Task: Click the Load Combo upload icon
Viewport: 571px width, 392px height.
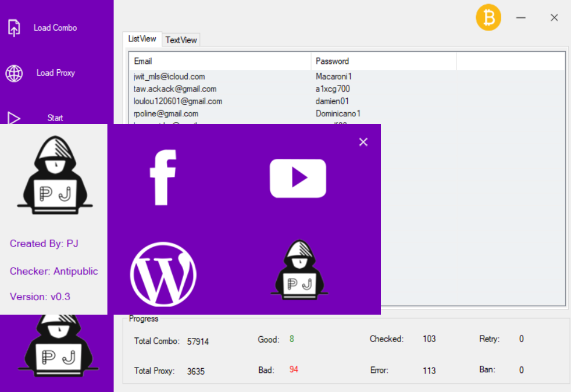Action: 14,28
